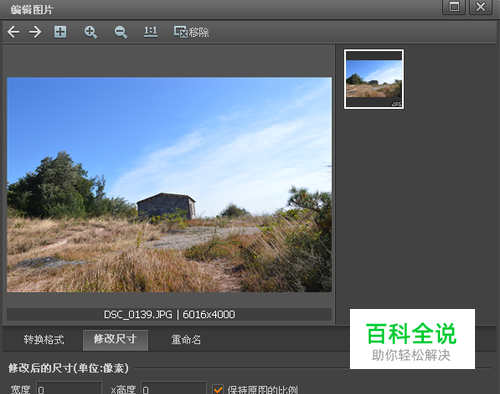
Task: Maximize the 编辑图片 window
Action: pyautogui.click(x=454, y=7)
